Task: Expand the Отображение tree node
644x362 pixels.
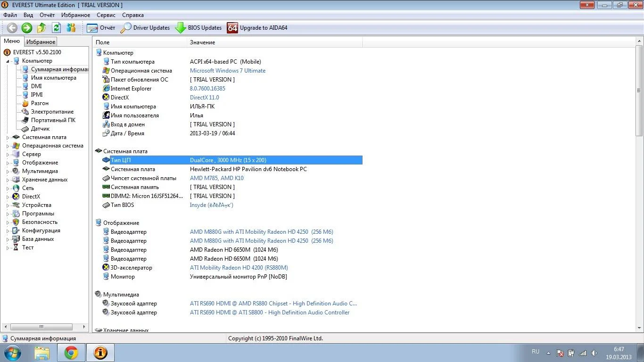Action: 8,163
